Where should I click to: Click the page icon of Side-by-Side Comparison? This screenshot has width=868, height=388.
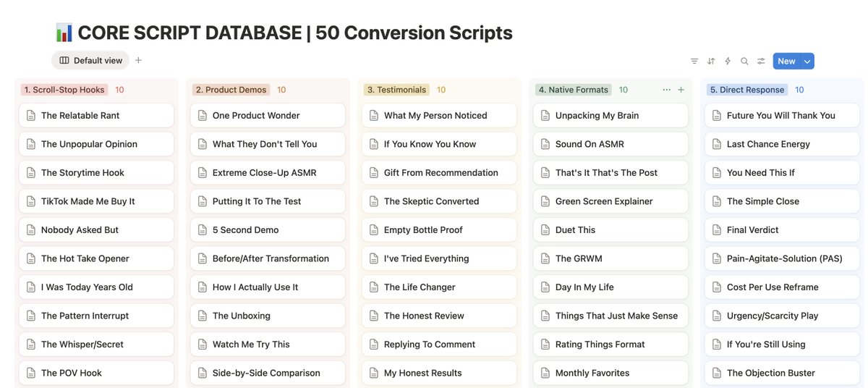pyautogui.click(x=203, y=374)
